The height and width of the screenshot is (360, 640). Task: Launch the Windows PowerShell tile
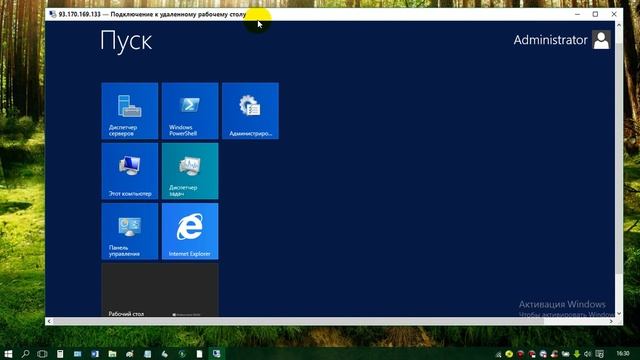coord(190,111)
